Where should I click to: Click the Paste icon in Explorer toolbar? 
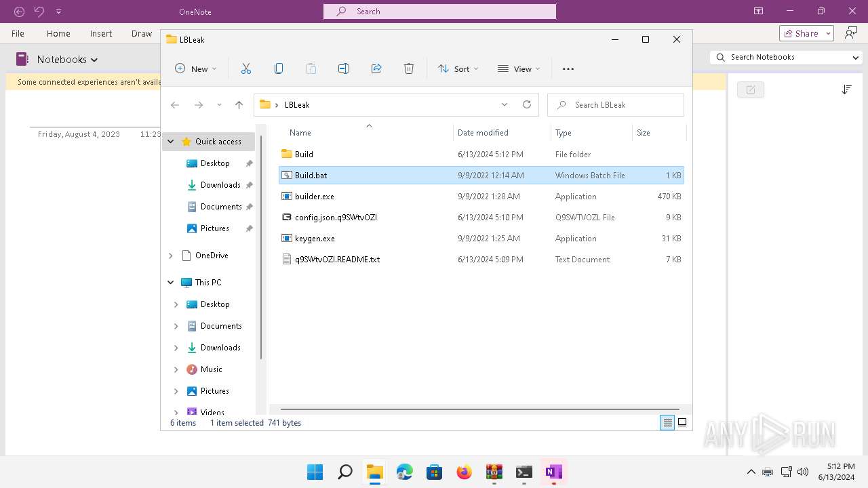click(311, 68)
